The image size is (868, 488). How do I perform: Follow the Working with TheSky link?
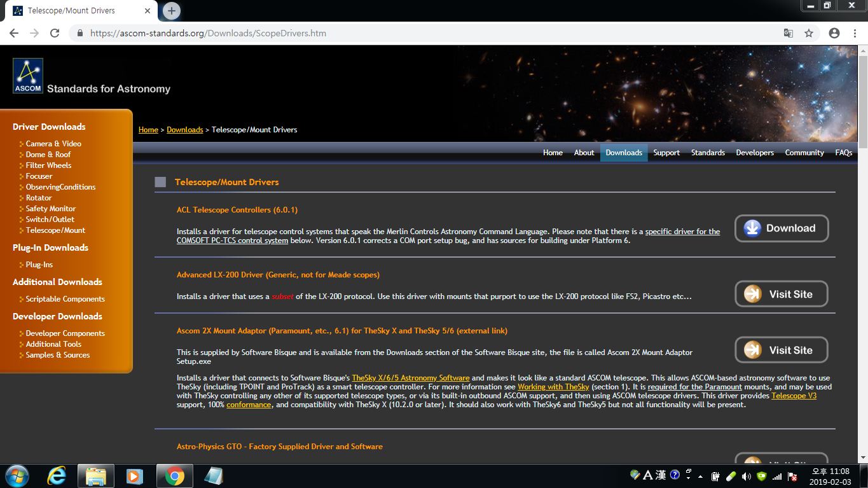(x=553, y=387)
